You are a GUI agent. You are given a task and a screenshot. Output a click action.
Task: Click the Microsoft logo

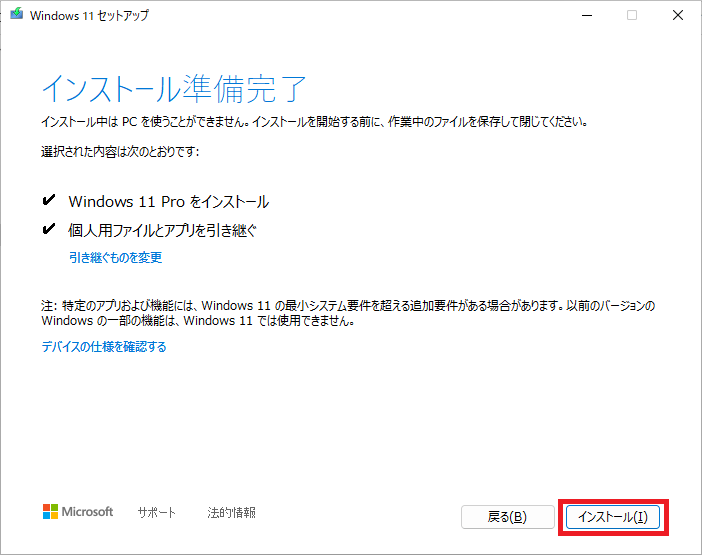point(78,512)
